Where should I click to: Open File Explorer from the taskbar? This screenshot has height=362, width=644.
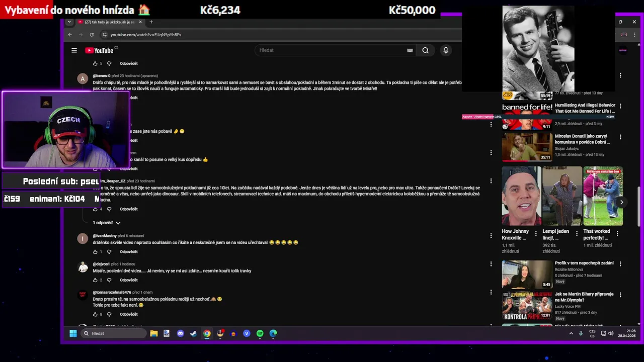[154, 333]
